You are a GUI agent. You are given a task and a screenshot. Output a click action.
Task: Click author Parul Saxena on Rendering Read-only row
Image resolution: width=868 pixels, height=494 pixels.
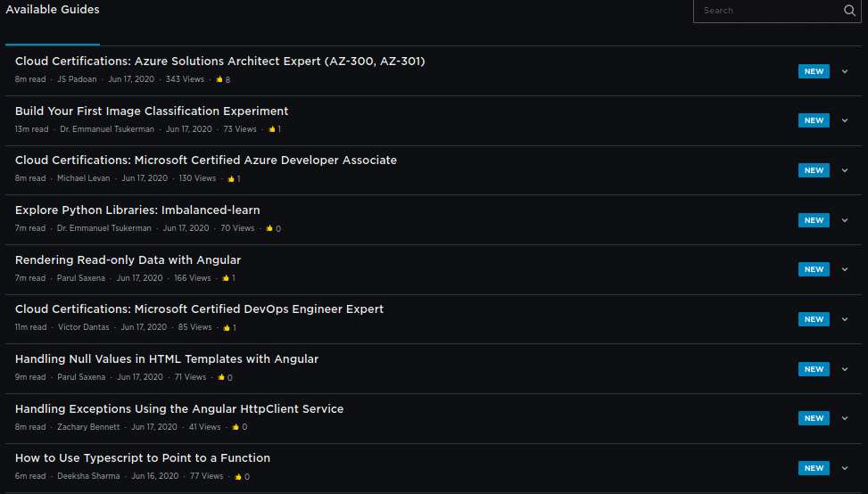81,277
